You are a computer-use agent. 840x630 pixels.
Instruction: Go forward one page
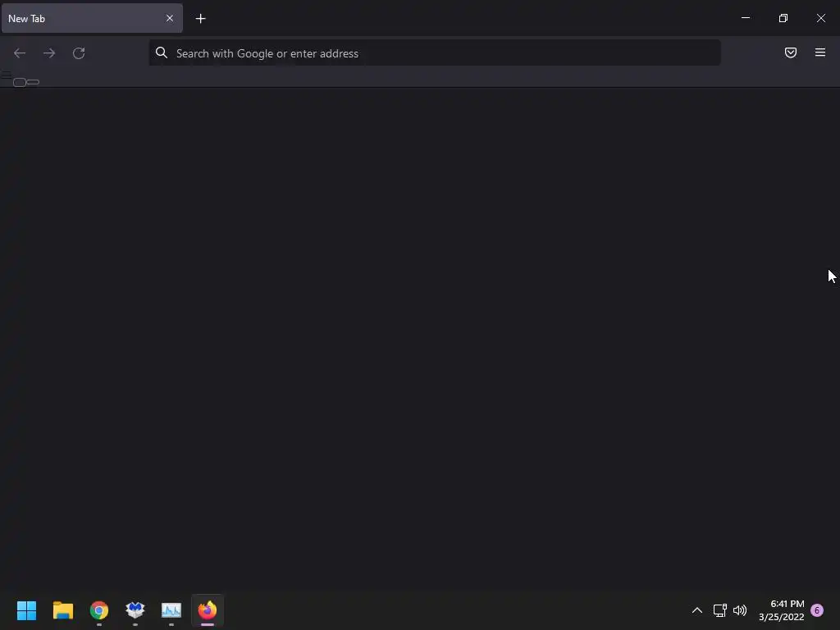click(49, 53)
